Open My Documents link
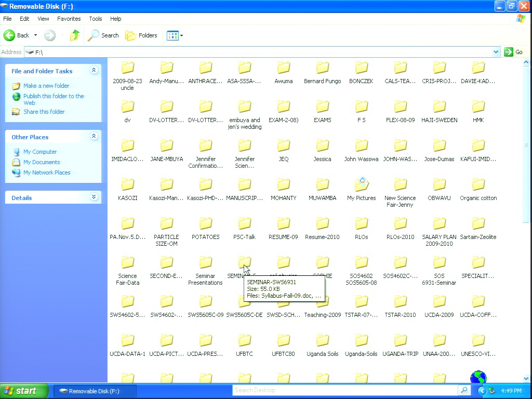This screenshot has width=532, height=399. (x=42, y=162)
